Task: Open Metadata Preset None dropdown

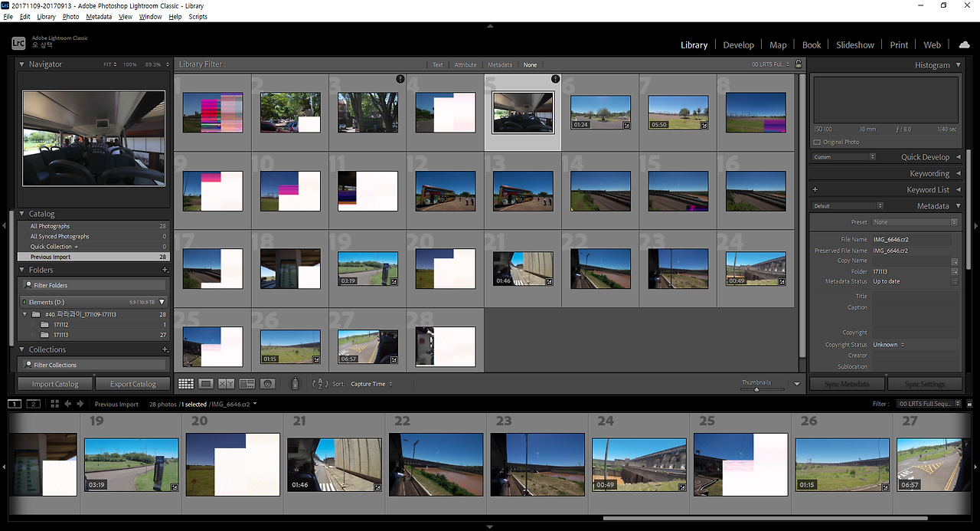Action: [915, 222]
